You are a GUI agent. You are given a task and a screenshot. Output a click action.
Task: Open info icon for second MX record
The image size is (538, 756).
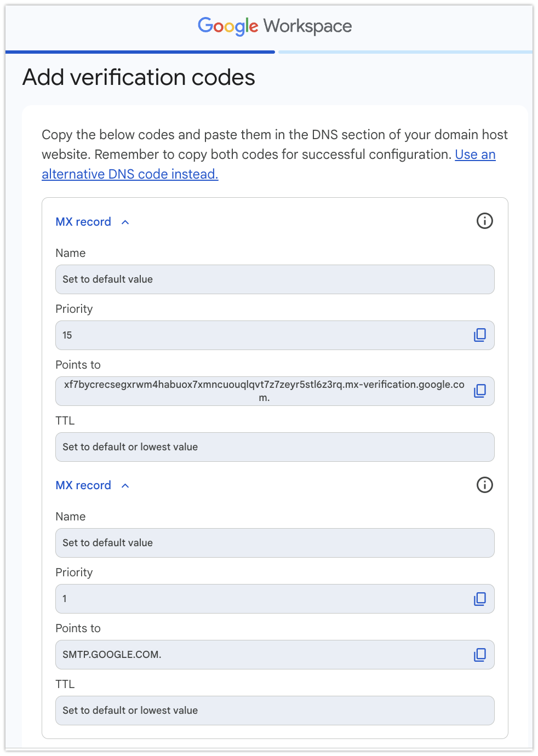[485, 484]
